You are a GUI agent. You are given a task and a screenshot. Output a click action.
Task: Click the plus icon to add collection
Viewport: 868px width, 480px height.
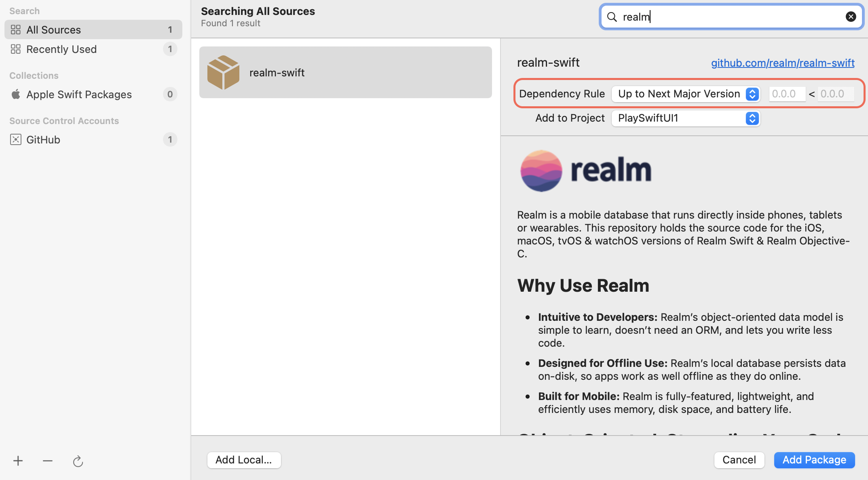pos(18,461)
